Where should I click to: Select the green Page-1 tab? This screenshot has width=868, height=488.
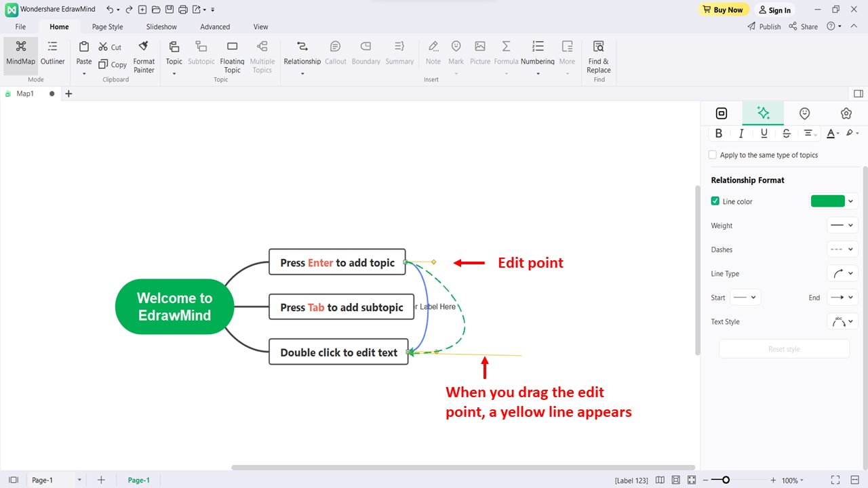click(x=139, y=480)
